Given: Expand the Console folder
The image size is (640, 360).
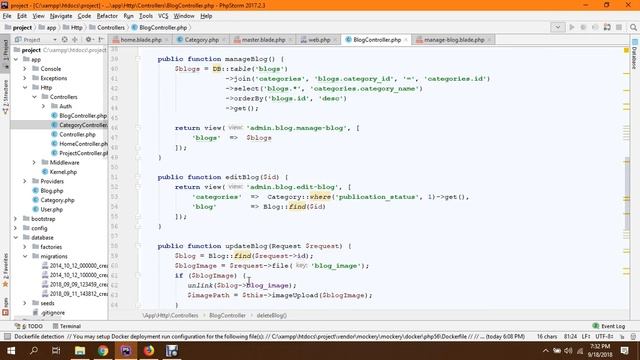Looking at the screenshot, I should pyautogui.click(x=25, y=69).
